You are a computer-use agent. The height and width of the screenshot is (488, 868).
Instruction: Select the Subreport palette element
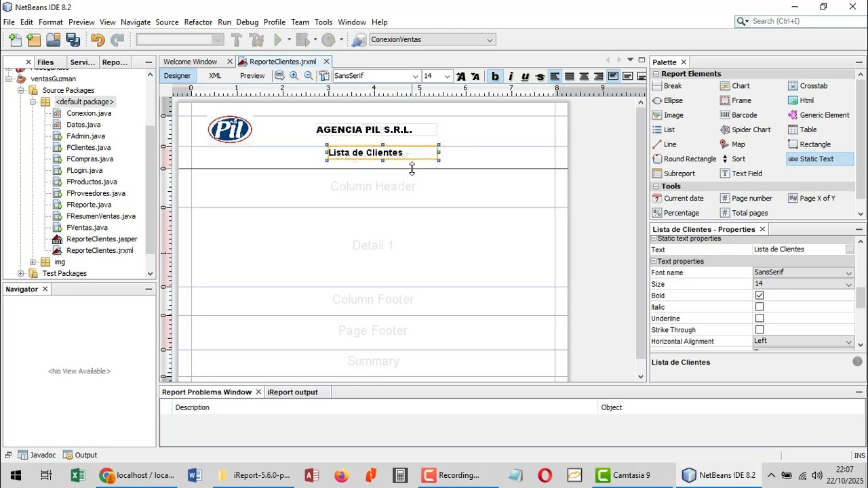673,174
